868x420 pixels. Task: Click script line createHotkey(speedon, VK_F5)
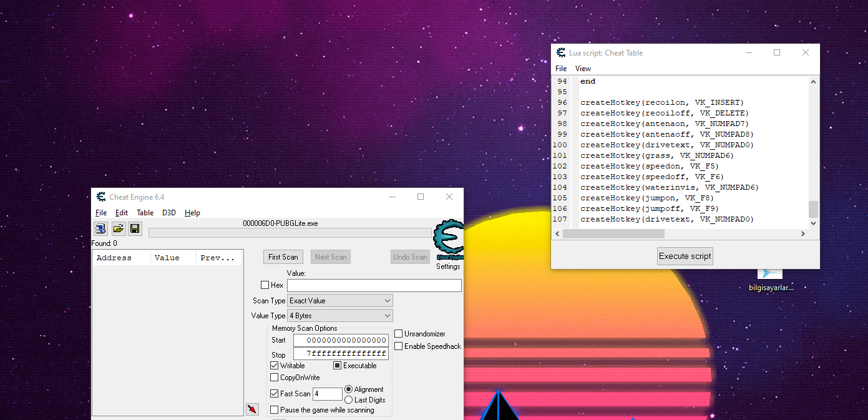coord(650,166)
